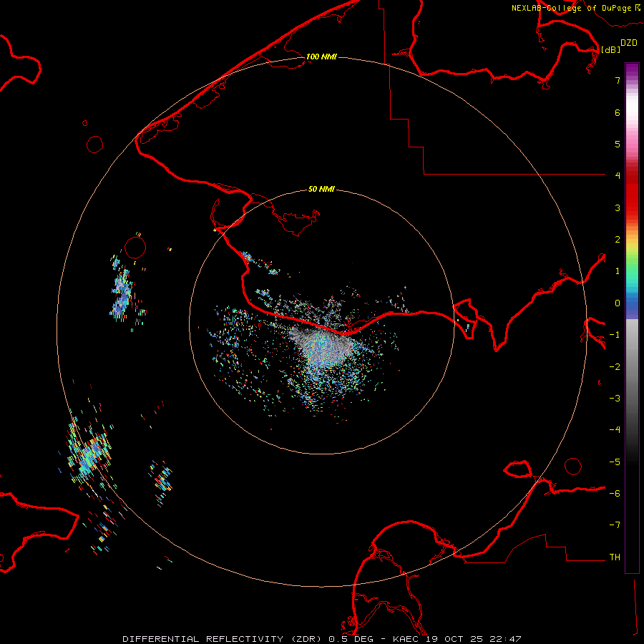Click the 100 NMI range ring label

coord(321,57)
